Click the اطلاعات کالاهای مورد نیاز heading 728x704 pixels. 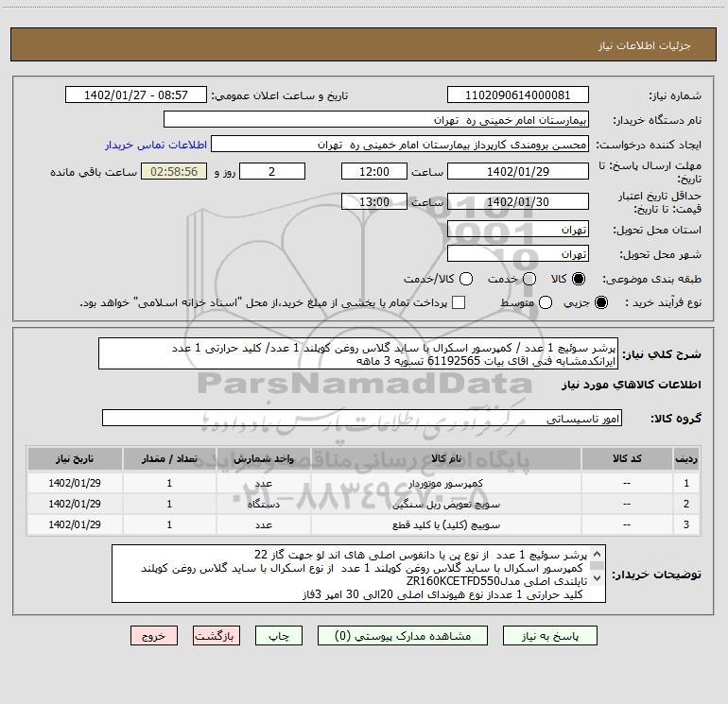[x=631, y=385]
